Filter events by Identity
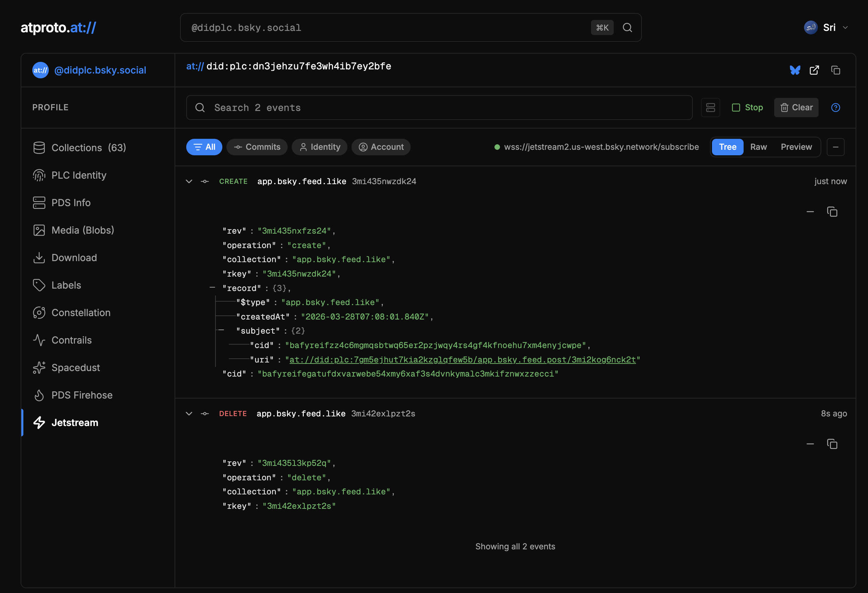868x593 pixels. pyautogui.click(x=319, y=147)
